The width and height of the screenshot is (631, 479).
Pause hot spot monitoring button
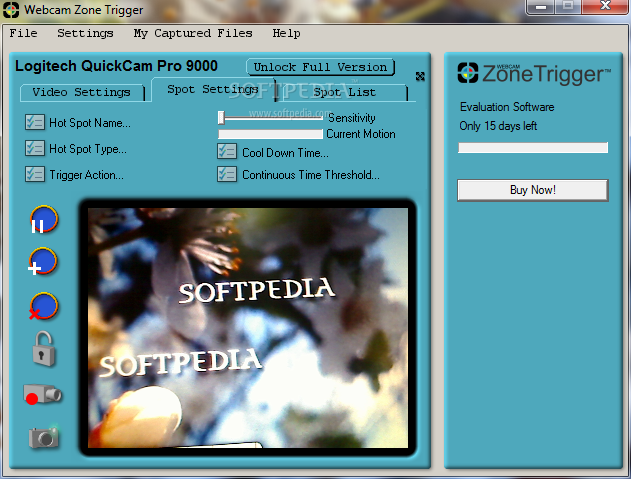[x=44, y=220]
